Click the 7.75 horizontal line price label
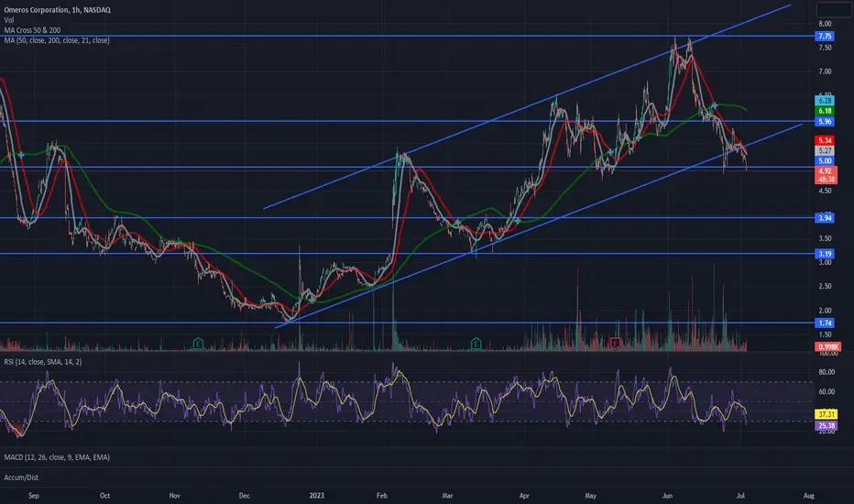Image resolution: width=854 pixels, height=504 pixels. pyautogui.click(x=825, y=36)
